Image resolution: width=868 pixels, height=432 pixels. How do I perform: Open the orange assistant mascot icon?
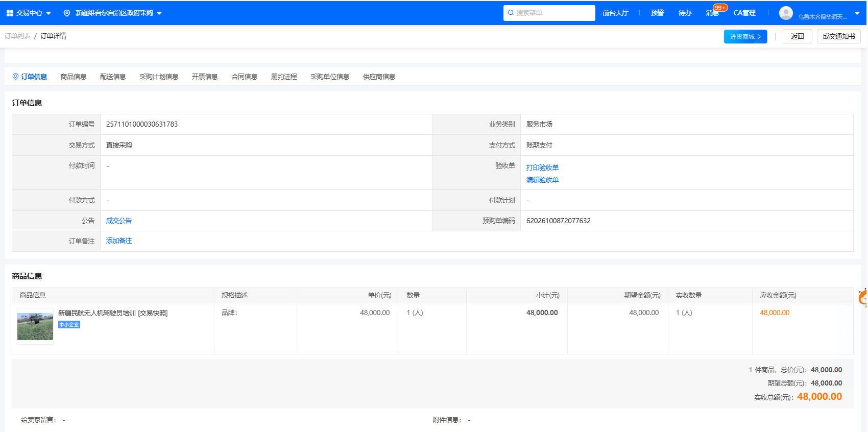click(x=863, y=298)
